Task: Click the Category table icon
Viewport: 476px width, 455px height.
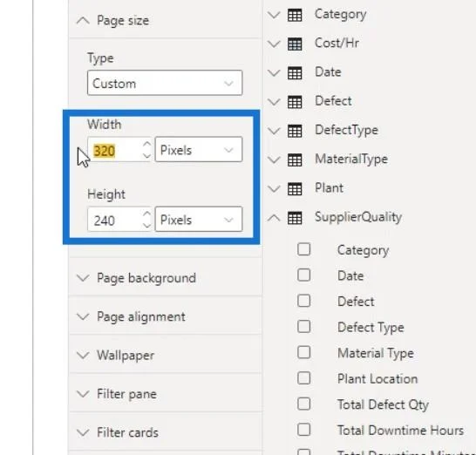Action: [295, 15]
